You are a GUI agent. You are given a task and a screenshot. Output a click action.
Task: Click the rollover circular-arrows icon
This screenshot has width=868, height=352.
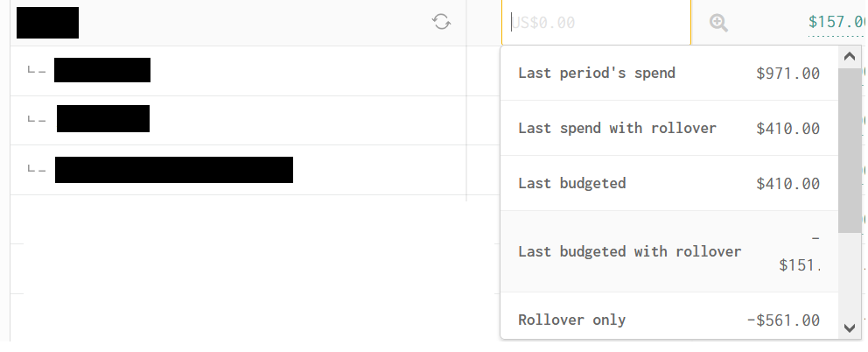coord(441,22)
